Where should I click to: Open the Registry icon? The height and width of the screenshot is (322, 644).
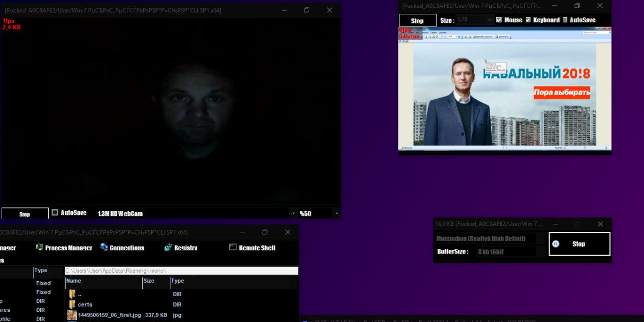click(168, 247)
